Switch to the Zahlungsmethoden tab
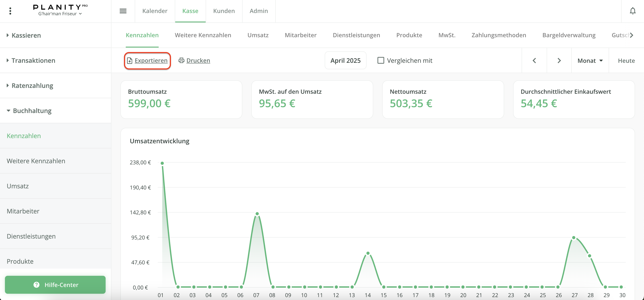This screenshot has height=300, width=644. pyautogui.click(x=499, y=35)
